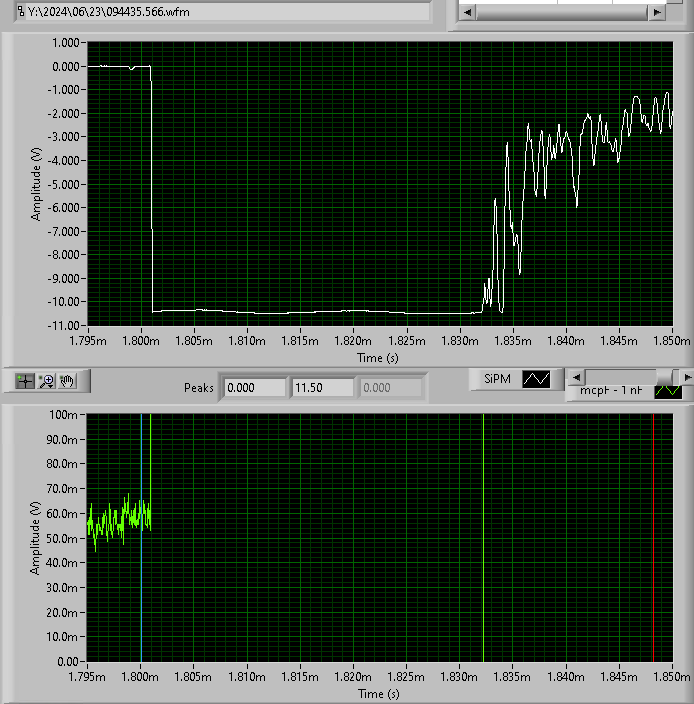Screen dimensions: 694x704
Task: Click the lower graph's 0.00 y-axis minimum
Action: 68,661
